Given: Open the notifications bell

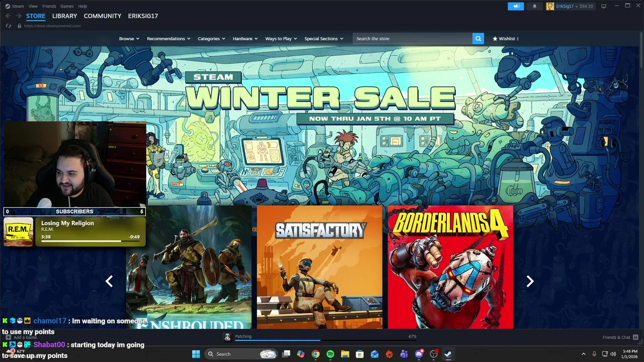Looking at the screenshot, I should pyautogui.click(x=534, y=6).
